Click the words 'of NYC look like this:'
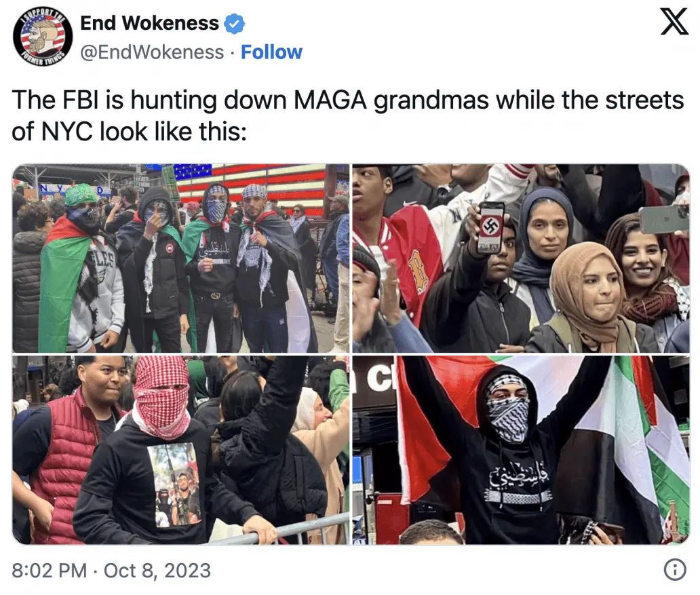This screenshot has width=700, height=595. click(129, 132)
